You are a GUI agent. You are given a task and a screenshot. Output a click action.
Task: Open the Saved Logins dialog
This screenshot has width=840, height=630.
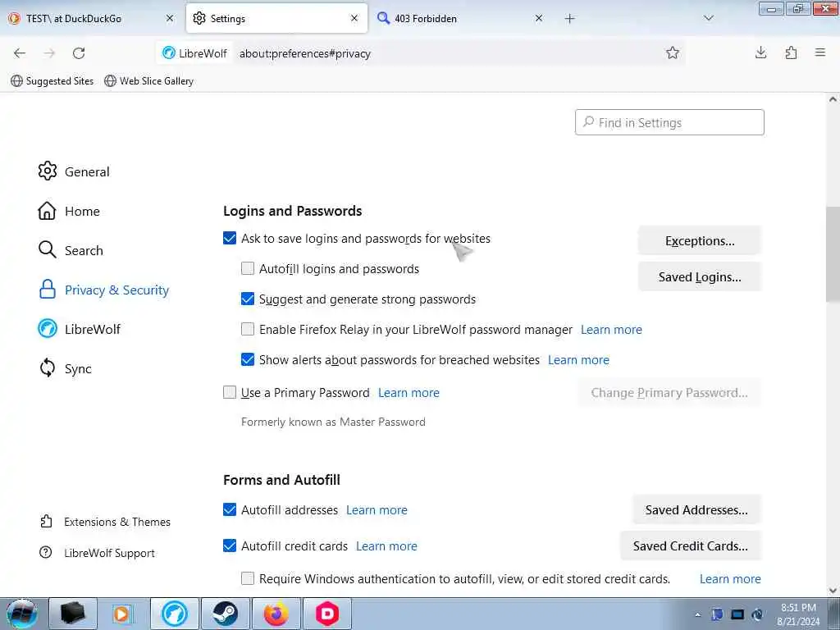pyautogui.click(x=699, y=277)
